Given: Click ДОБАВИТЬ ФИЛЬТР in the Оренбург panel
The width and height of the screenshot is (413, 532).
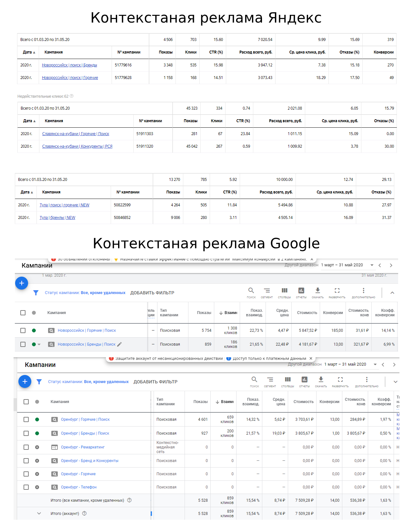Looking at the screenshot, I should [x=156, y=382].
